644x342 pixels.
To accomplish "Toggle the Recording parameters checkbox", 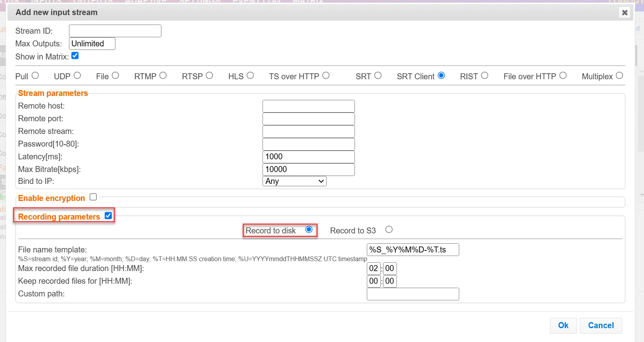I will [x=108, y=216].
